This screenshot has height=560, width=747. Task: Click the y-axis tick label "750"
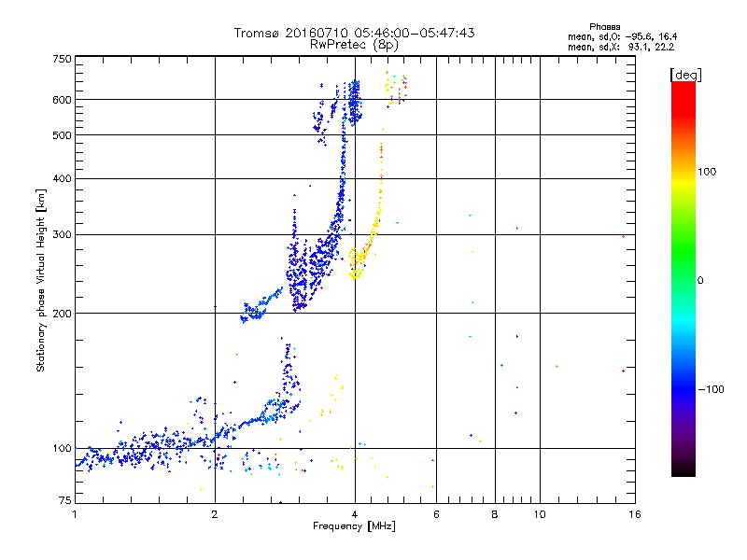[62, 60]
